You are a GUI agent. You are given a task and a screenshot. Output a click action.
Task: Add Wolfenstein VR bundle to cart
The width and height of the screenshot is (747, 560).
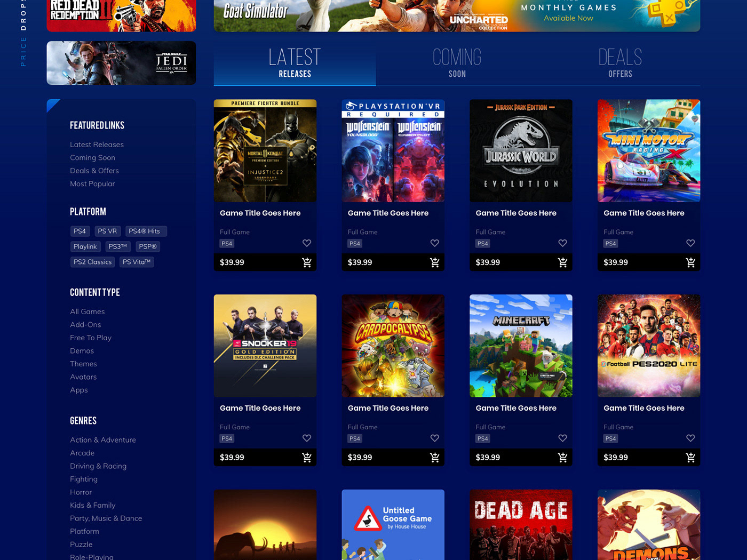[435, 262]
